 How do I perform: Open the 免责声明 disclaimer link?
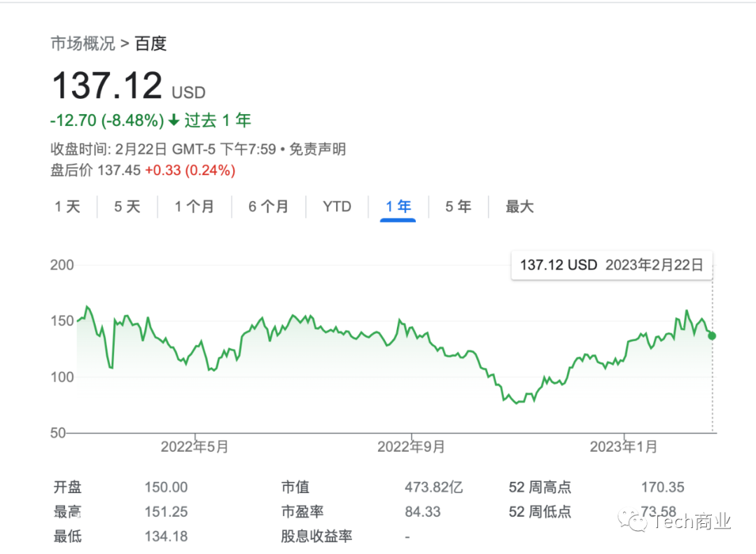(317, 149)
